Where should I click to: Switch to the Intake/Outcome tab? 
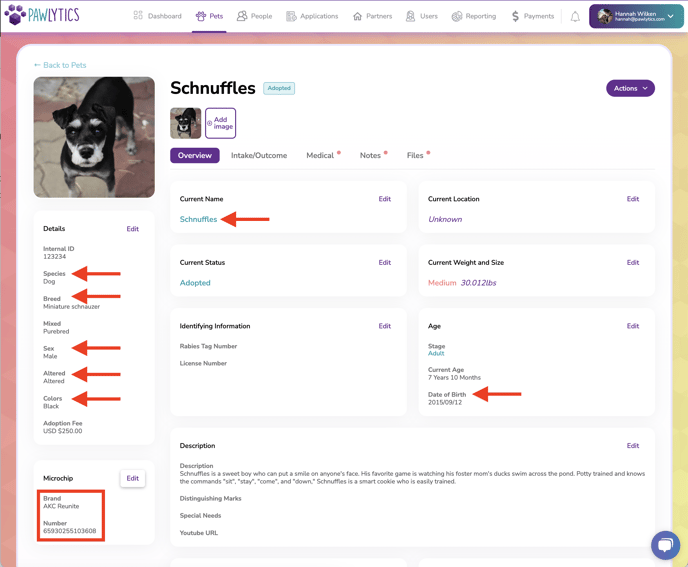(259, 156)
